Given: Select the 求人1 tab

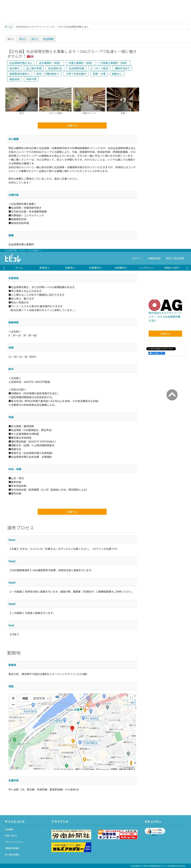Looking at the screenshot, I should [11, 39].
